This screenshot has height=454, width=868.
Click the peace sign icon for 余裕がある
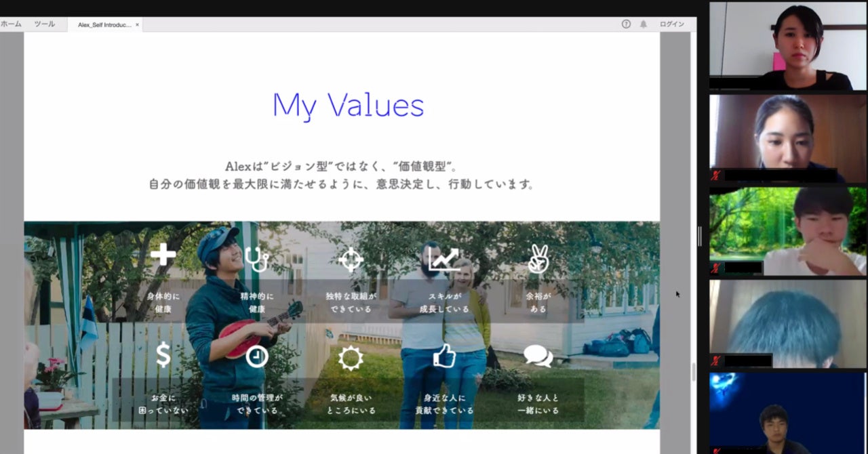pos(538,257)
